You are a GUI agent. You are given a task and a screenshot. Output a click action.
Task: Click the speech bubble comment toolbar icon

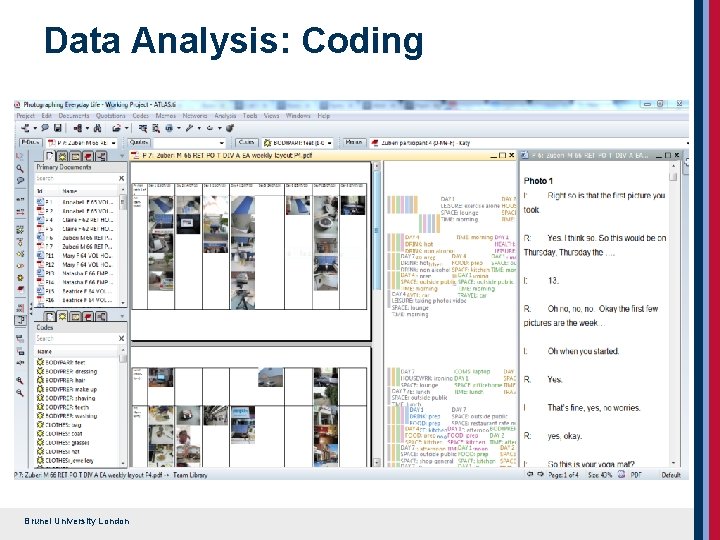[x=45, y=128]
